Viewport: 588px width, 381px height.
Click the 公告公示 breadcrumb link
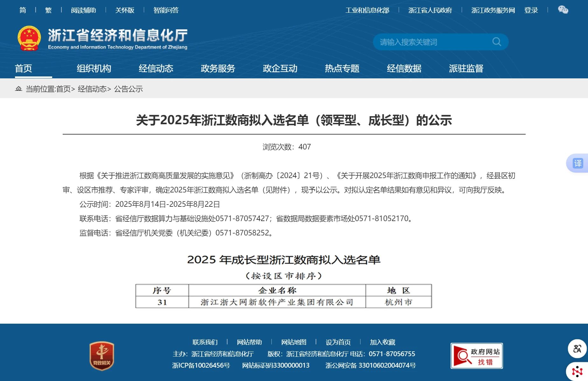click(128, 89)
